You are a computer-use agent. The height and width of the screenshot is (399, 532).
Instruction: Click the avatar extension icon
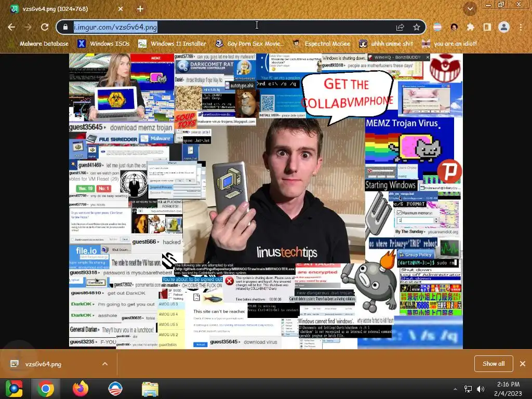click(x=454, y=27)
